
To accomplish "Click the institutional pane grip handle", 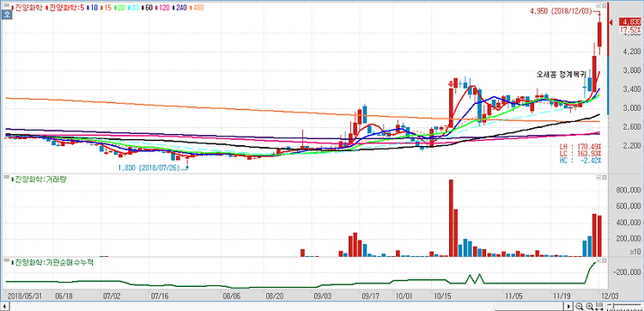I will [7, 259].
